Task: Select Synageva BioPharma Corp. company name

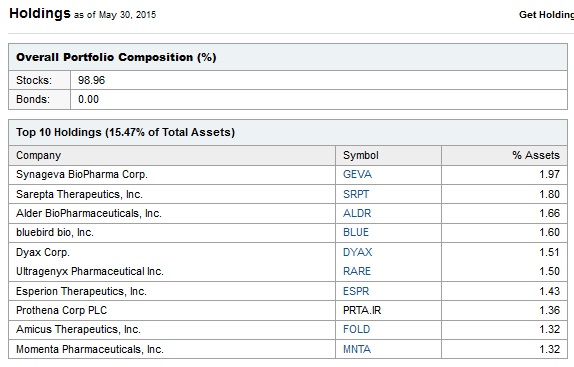Action: pyautogui.click(x=82, y=174)
